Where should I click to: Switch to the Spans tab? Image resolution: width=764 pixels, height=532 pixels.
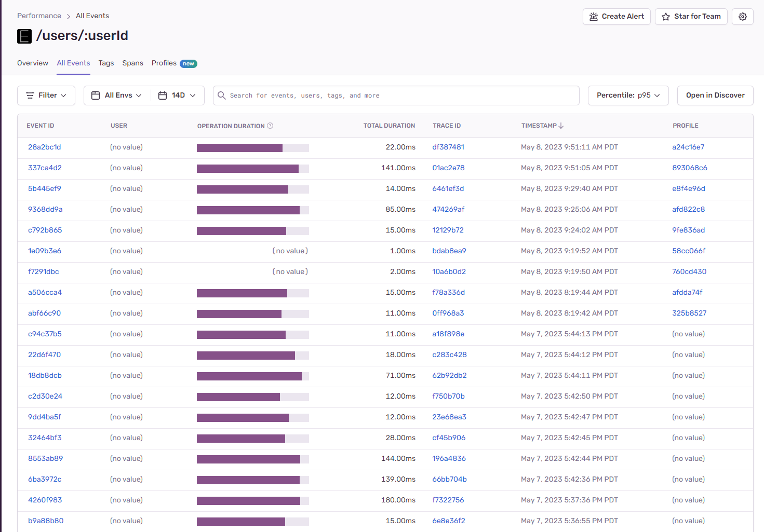click(x=132, y=63)
